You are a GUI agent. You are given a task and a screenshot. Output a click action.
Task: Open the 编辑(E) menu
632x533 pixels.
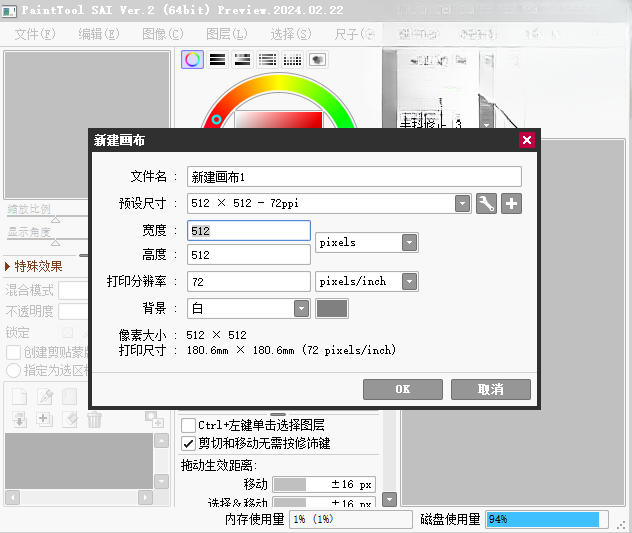point(98,34)
